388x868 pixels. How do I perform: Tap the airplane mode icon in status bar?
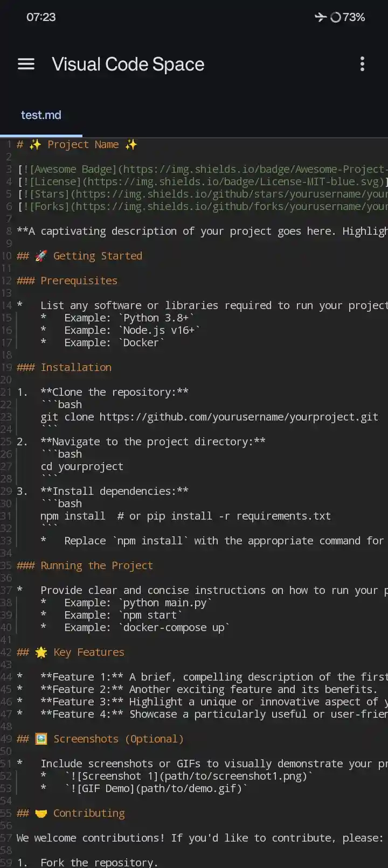click(321, 17)
